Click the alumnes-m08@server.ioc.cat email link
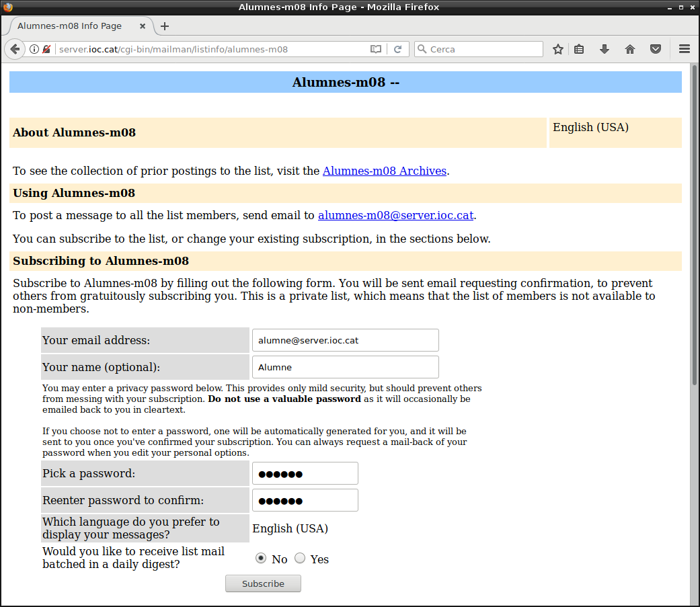Screen dimensions: 700x607 395,216
